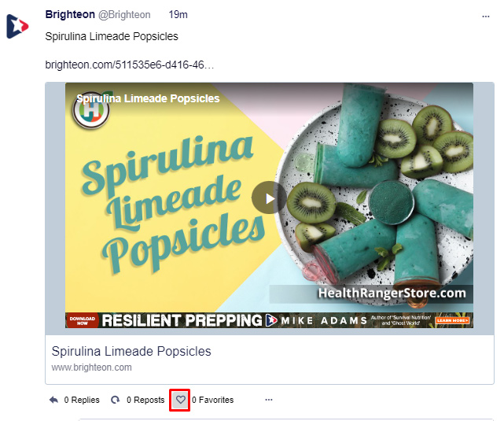Open the 0 Favorites count
Screen dimensions: 504x421
pos(213,400)
